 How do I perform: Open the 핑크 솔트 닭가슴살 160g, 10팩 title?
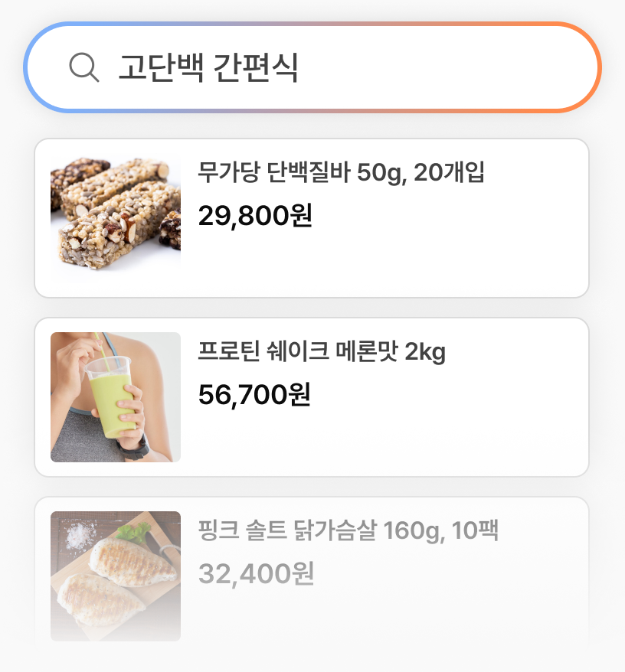(348, 530)
